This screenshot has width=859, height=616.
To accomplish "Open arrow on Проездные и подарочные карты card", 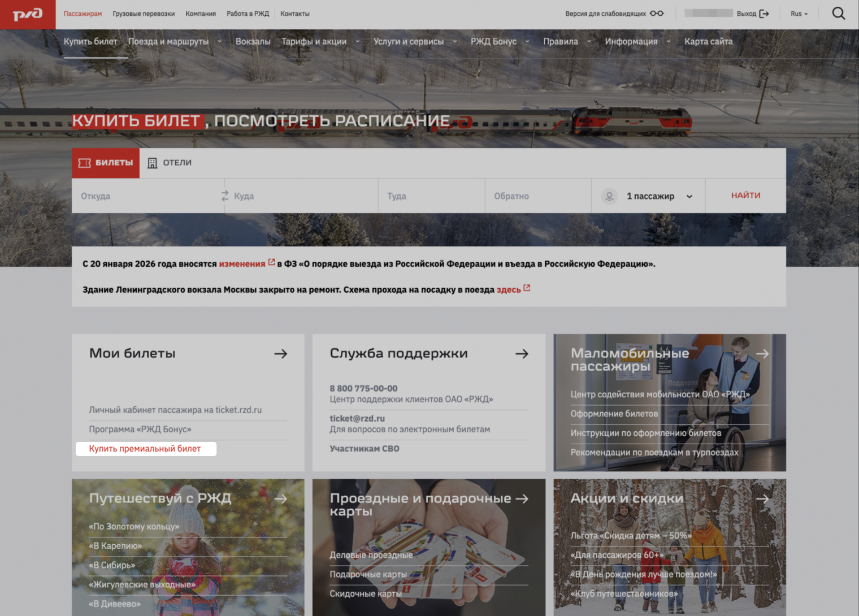I will 522,499.
